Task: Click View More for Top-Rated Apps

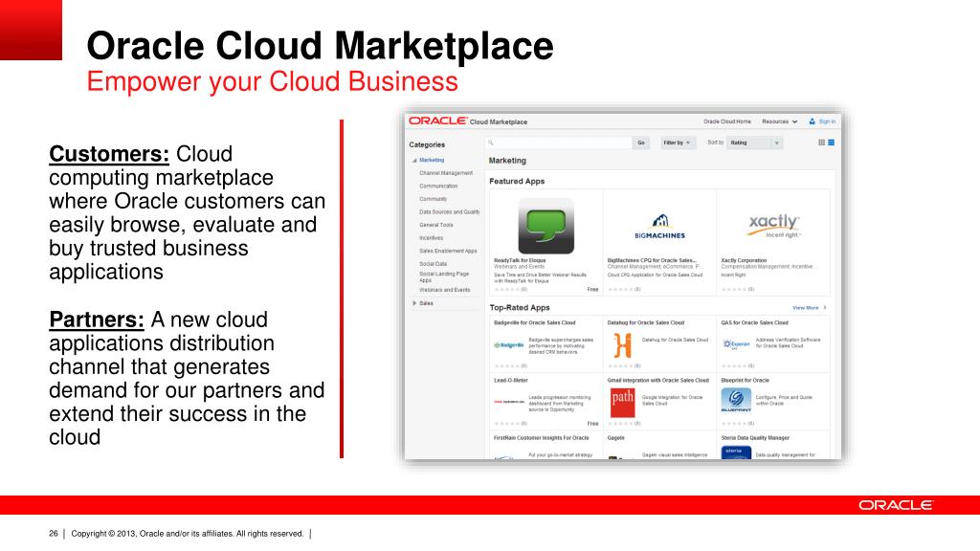Action: click(x=805, y=307)
